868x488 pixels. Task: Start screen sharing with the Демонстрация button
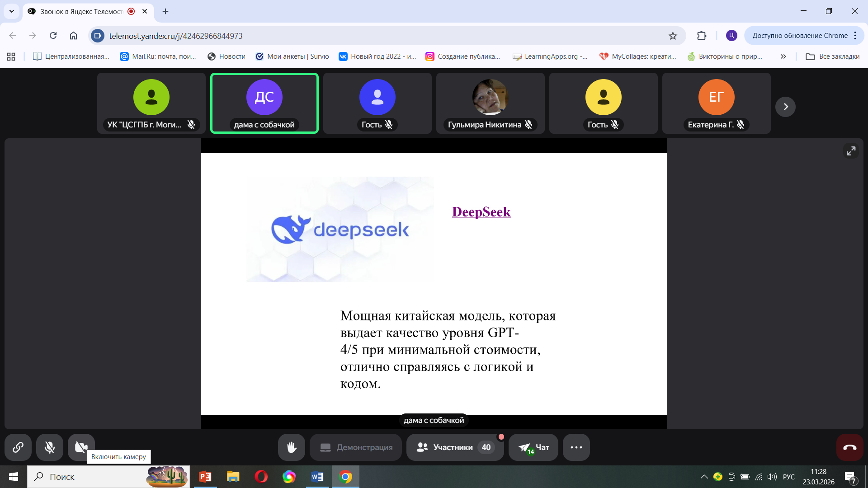click(356, 447)
